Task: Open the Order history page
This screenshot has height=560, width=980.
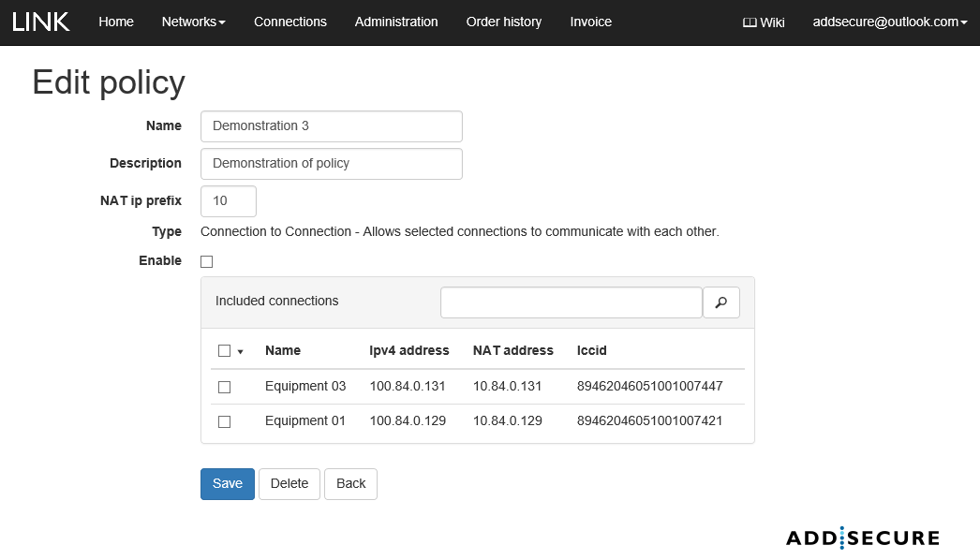Action: click(x=503, y=22)
